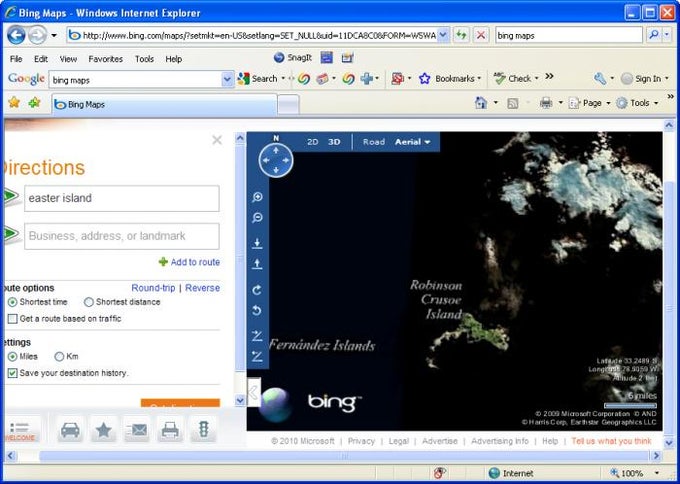Viewport: 680px width, 484px height.
Task: Open the Aerial view dropdown
Action: tap(412, 142)
